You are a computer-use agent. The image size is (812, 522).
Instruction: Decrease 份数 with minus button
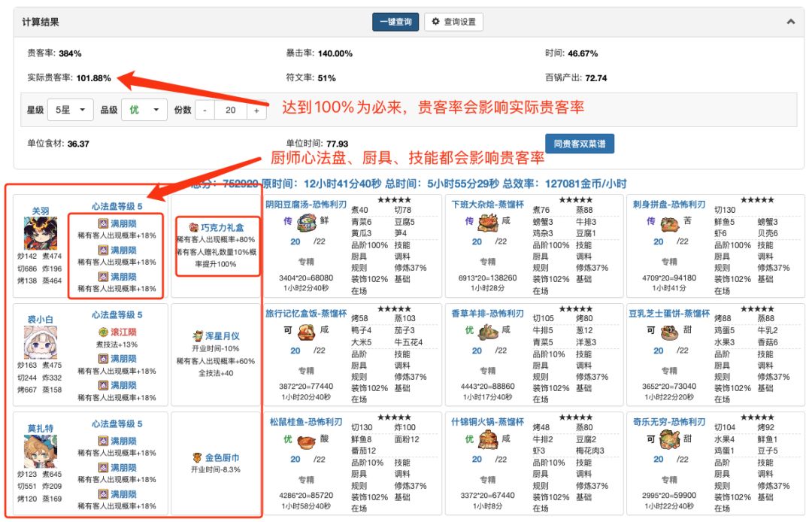pyautogui.click(x=205, y=110)
